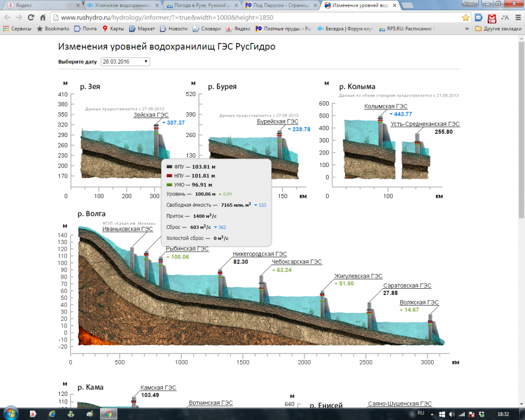The width and height of the screenshot is (525, 420).
Task: Open the Chrome menu hamburger icon
Action: point(517,17)
